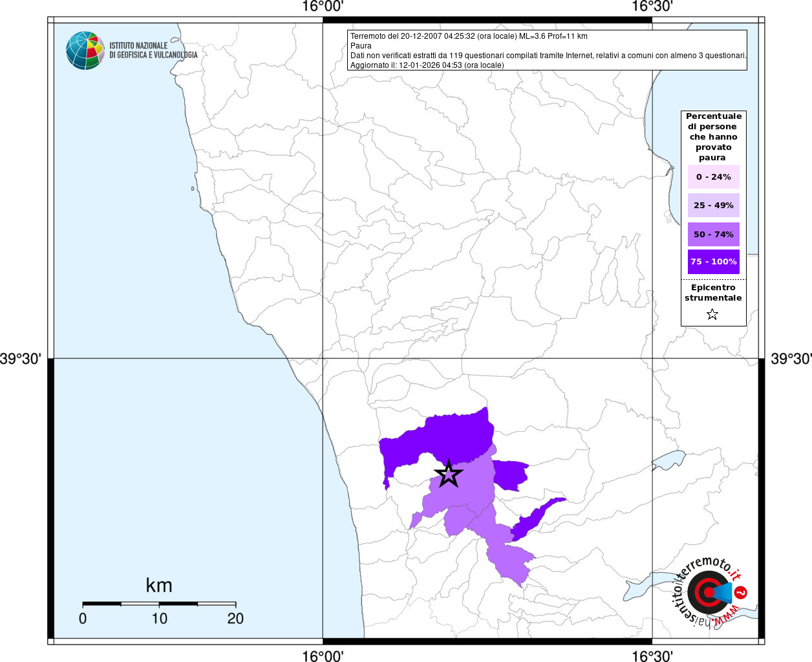Select the 25 - 49% legend swatch

(x=714, y=205)
